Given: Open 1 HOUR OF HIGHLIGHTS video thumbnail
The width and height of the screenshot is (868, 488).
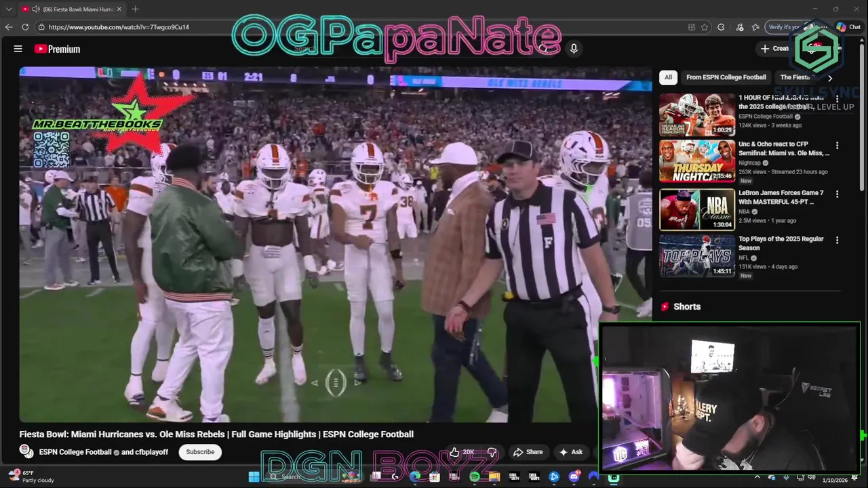Looking at the screenshot, I should pos(697,115).
